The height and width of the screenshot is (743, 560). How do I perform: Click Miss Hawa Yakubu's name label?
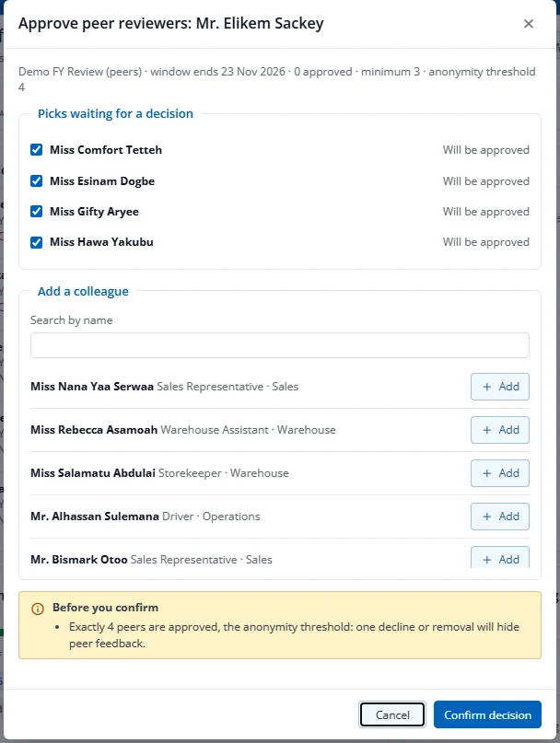point(101,242)
